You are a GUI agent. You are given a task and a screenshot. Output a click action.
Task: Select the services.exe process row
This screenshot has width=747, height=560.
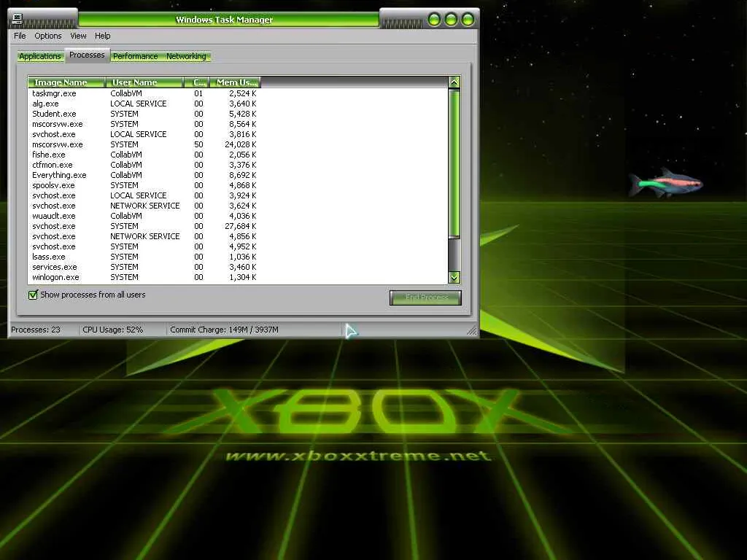click(x=144, y=267)
